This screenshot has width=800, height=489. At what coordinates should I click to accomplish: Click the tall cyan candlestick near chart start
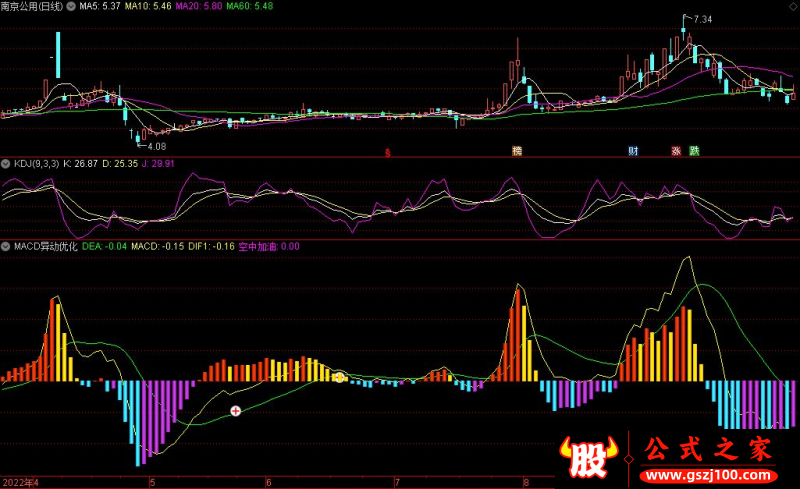pos(58,55)
